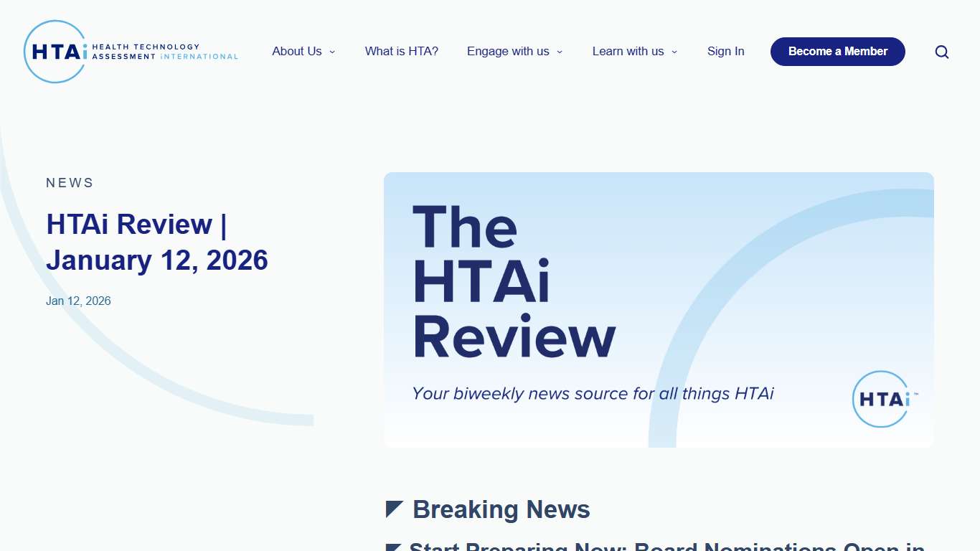This screenshot has width=980, height=551.
Task: Open the Sign In menu entry
Action: pyautogui.click(x=725, y=51)
